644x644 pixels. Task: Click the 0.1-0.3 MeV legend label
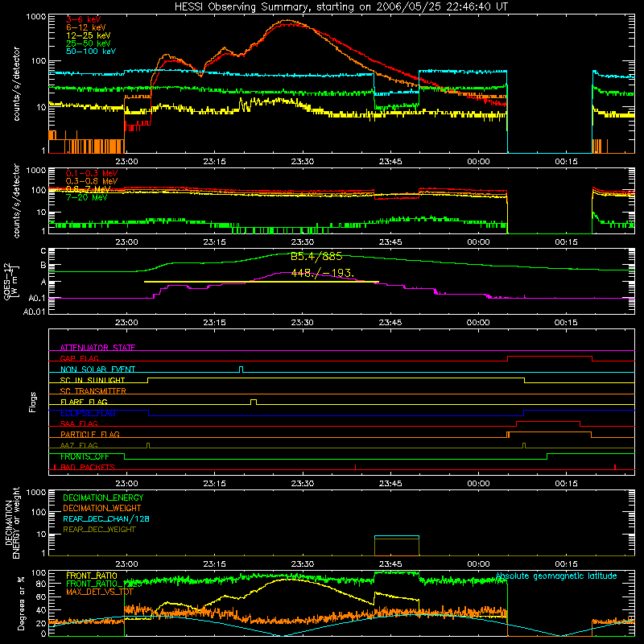[92, 173]
